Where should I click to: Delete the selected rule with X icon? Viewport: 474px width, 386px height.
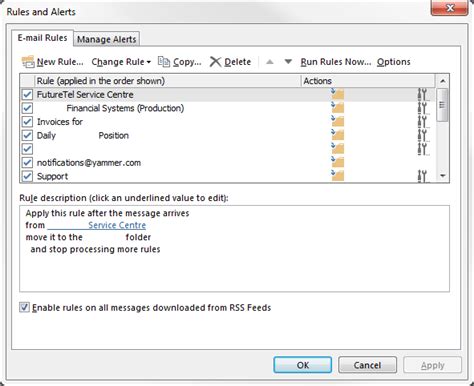(x=215, y=62)
